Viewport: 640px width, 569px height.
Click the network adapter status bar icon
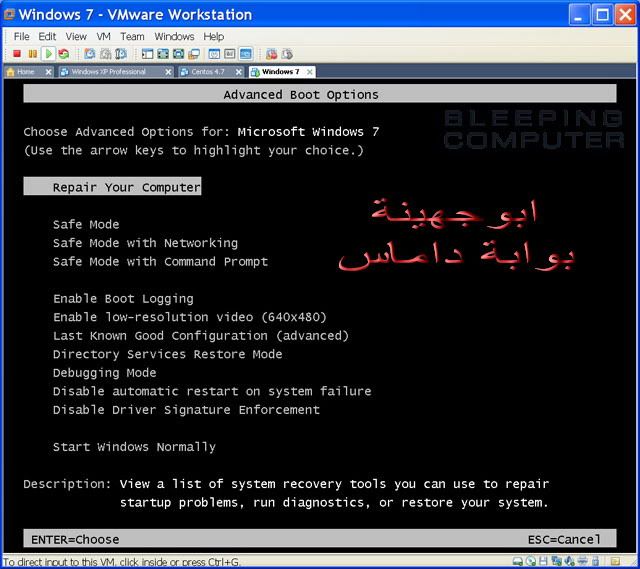[x=557, y=561]
